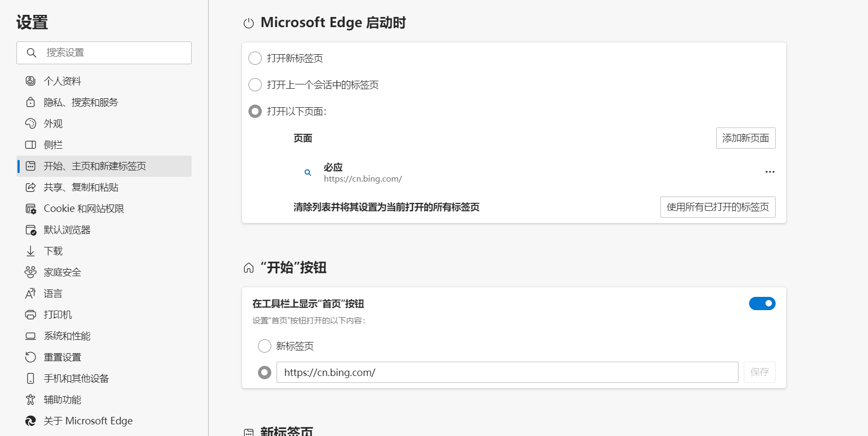
Task: Select the custom URL radio for home button
Action: pos(264,372)
